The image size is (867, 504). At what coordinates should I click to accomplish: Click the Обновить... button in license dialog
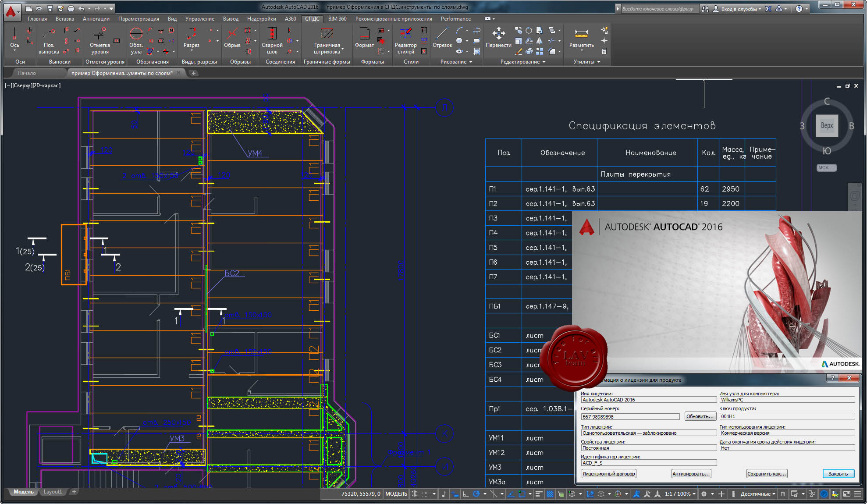click(x=700, y=416)
